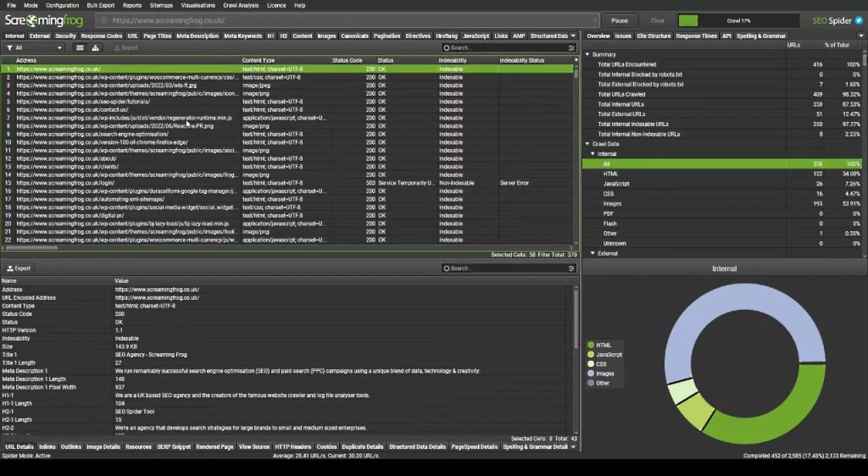Switch to the Response Codes tab
The width and height of the screenshot is (868, 476).
tap(102, 36)
